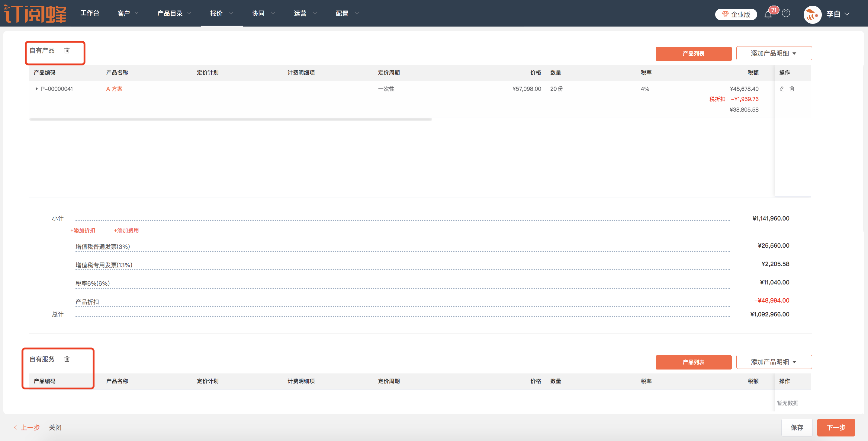Expand row P-00000041 tree arrow
The height and width of the screenshot is (441, 868).
[36, 89]
